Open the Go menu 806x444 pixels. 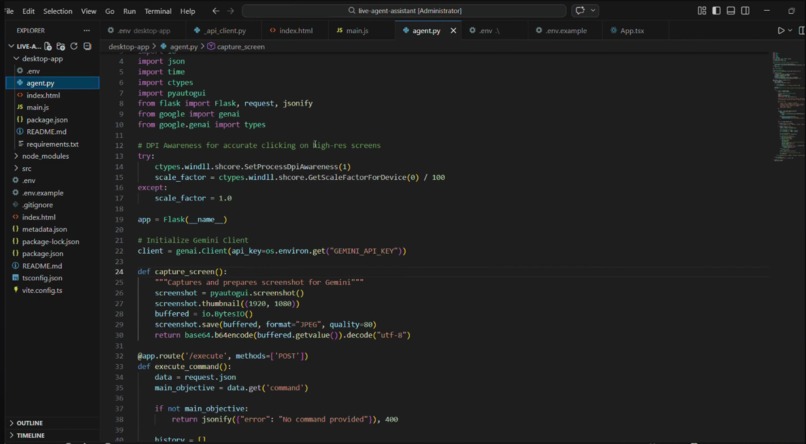coord(110,11)
